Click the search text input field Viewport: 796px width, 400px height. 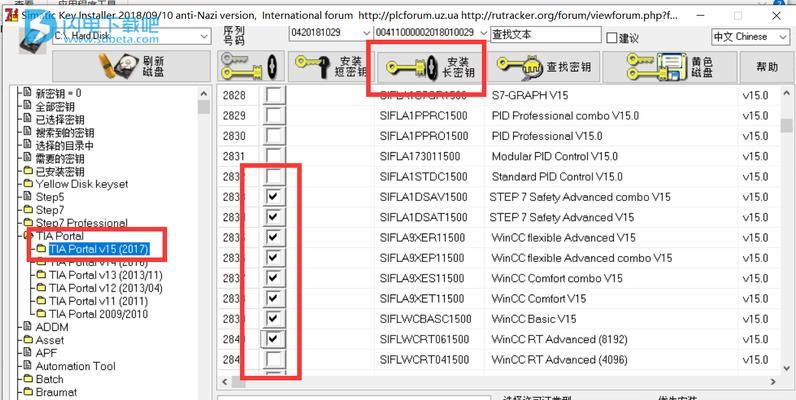[x=546, y=35]
